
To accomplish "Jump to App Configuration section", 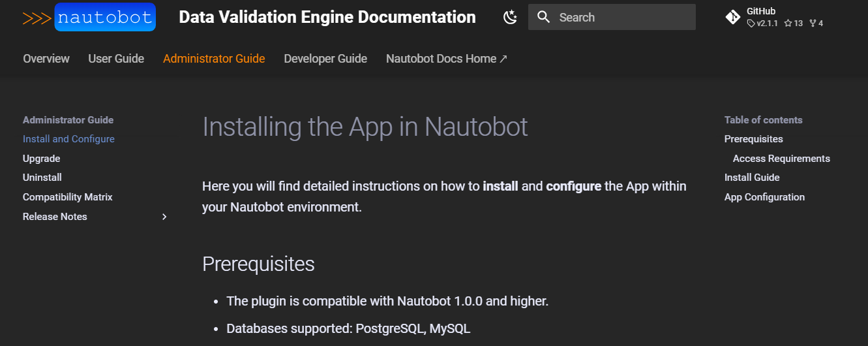I will [764, 197].
